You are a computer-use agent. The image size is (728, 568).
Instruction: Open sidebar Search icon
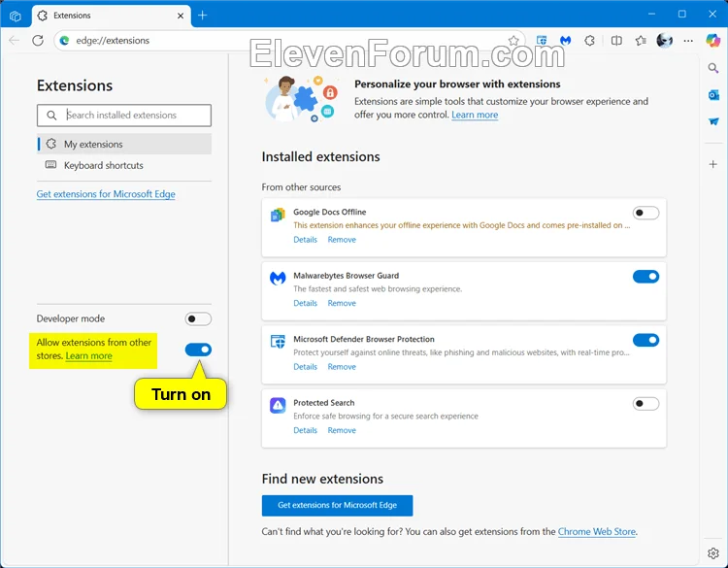[x=713, y=68]
